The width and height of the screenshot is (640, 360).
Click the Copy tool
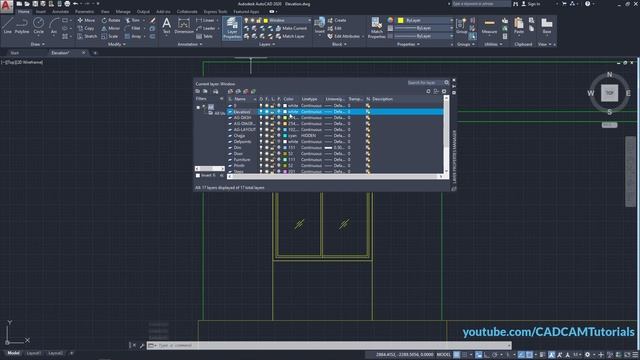86,28
